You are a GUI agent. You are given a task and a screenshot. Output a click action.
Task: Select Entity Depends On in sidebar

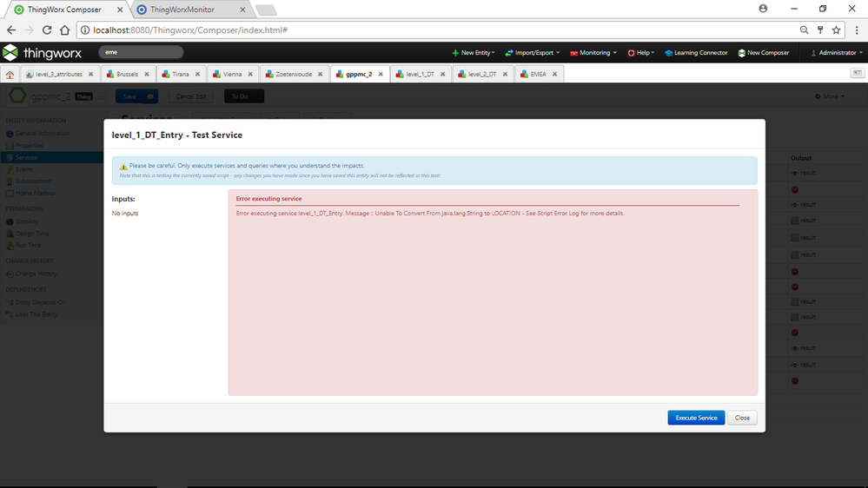41,302
